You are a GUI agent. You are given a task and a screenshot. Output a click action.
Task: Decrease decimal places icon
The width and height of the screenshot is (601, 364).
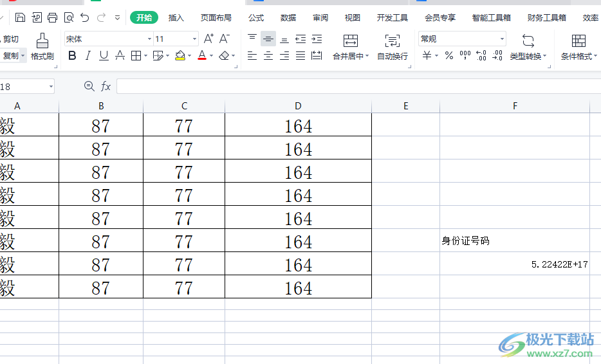click(497, 56)
